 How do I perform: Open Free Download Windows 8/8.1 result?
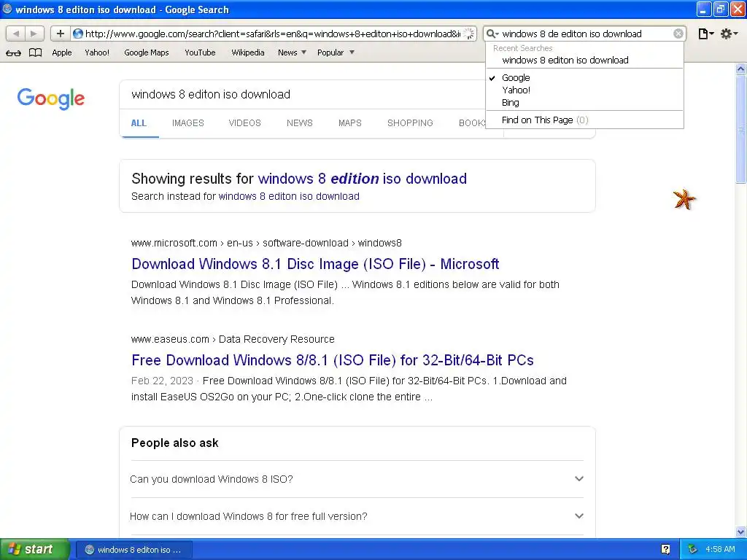(x=333, y=360)
